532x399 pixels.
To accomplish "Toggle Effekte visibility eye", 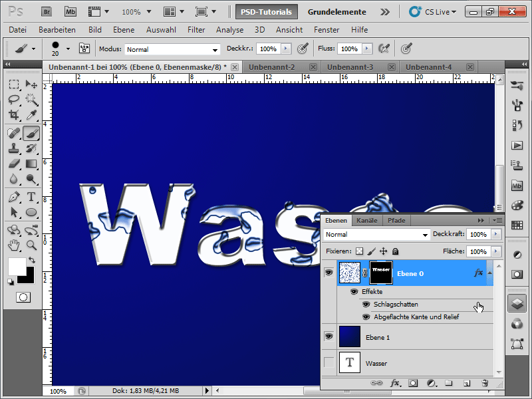I will pyautogui.click(x=354, y=291).
